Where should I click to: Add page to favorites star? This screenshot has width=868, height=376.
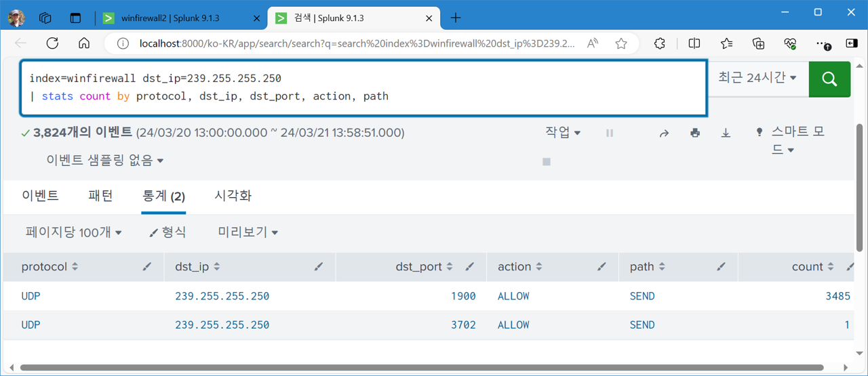pyautogui.click(x=621, y=43)
